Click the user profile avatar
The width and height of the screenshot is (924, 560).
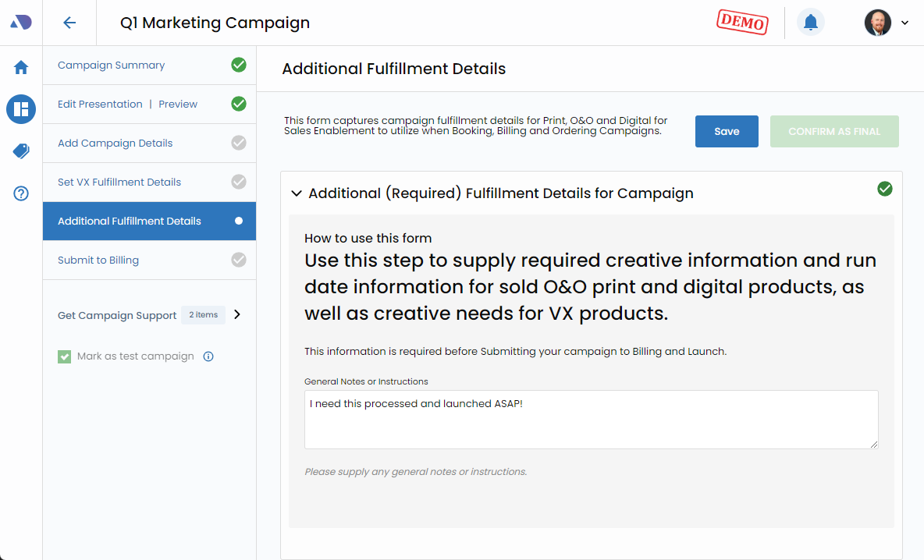(877, 23)
